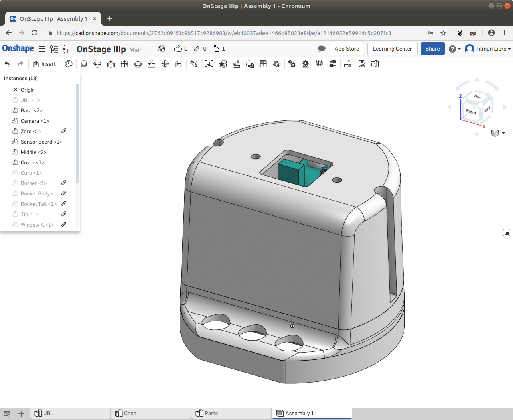513x420 pixels.
Task: Open the comments speech bubble
Action: [322, 49]
